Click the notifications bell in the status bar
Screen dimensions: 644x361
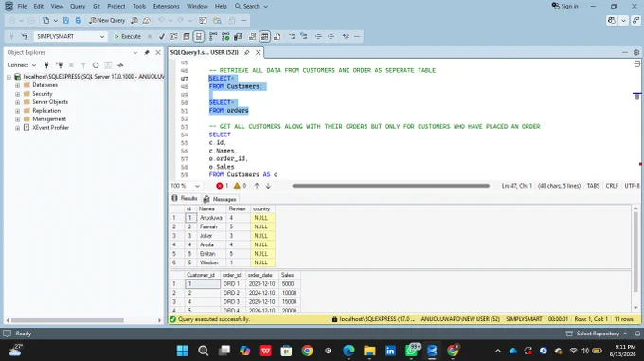tap(637, 334)
